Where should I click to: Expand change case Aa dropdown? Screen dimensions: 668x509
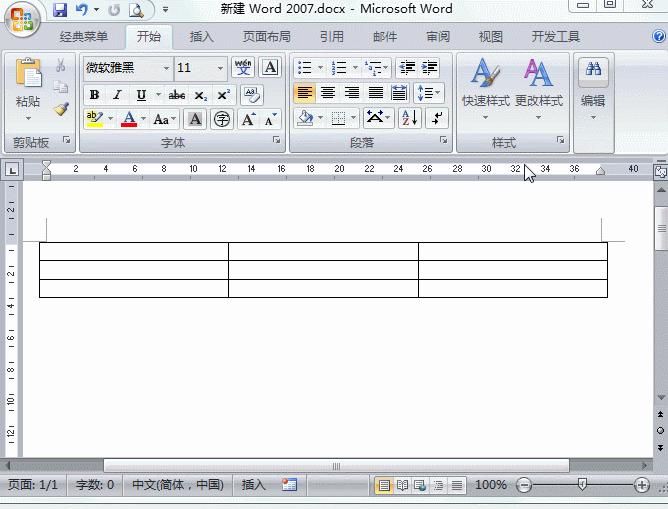point(164,119)
